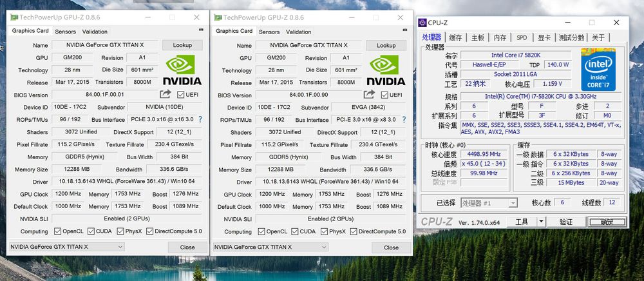Click the Intel Core i7 badge in CPU-Z

click(598, 70)
